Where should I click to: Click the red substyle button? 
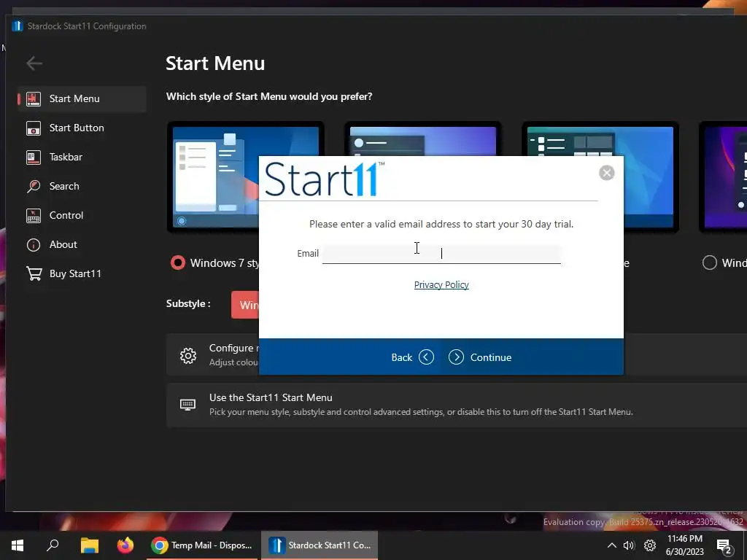click(x=245, y=305)
